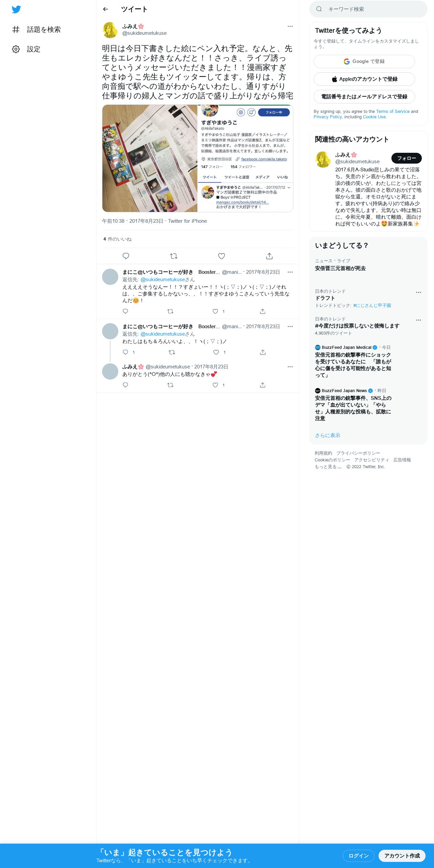Click the キーワード検索 search field
The height and width of the screenshot is (868, 434).
click(x=368, y=9)
